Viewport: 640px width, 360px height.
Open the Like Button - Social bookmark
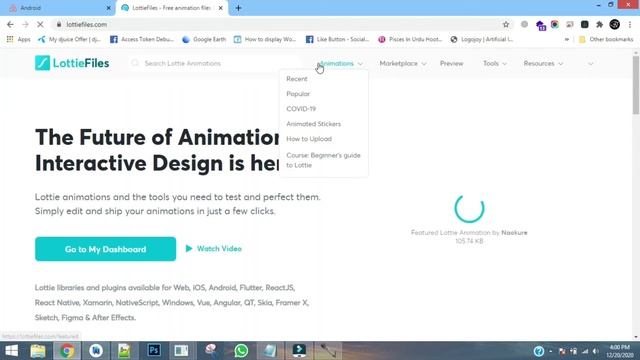[x=338, y=39]
